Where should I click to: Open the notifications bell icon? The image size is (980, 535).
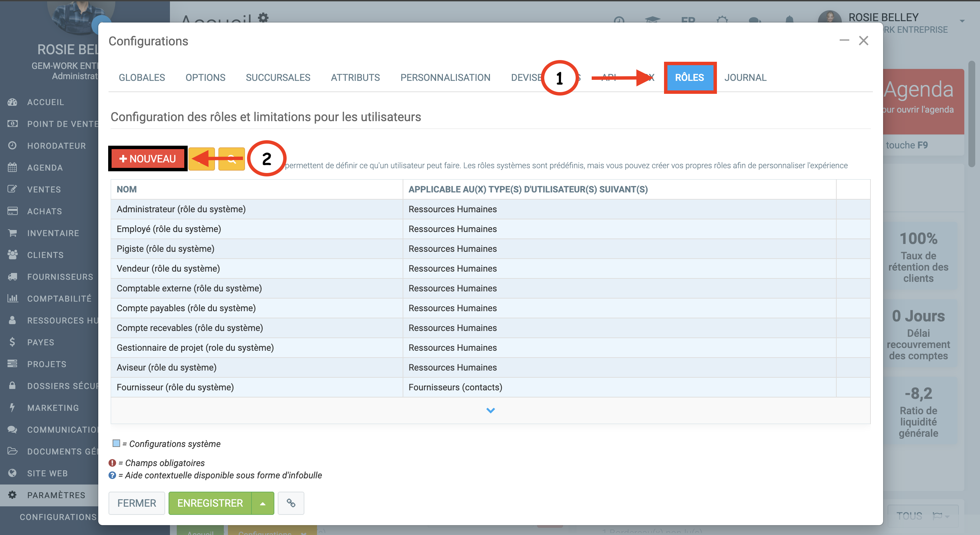pyautogui.click(x=789, y=19)
